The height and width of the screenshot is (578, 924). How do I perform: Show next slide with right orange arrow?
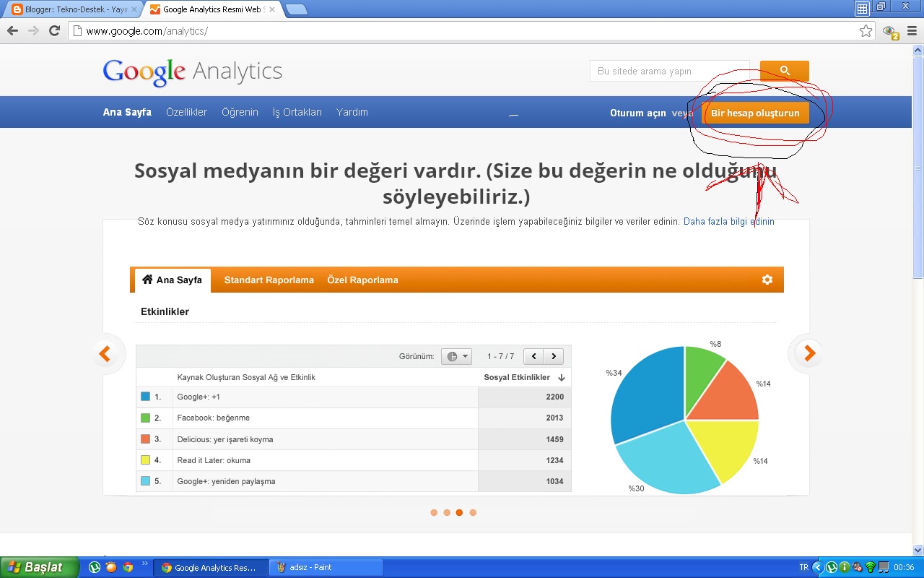tap(809, 353)
